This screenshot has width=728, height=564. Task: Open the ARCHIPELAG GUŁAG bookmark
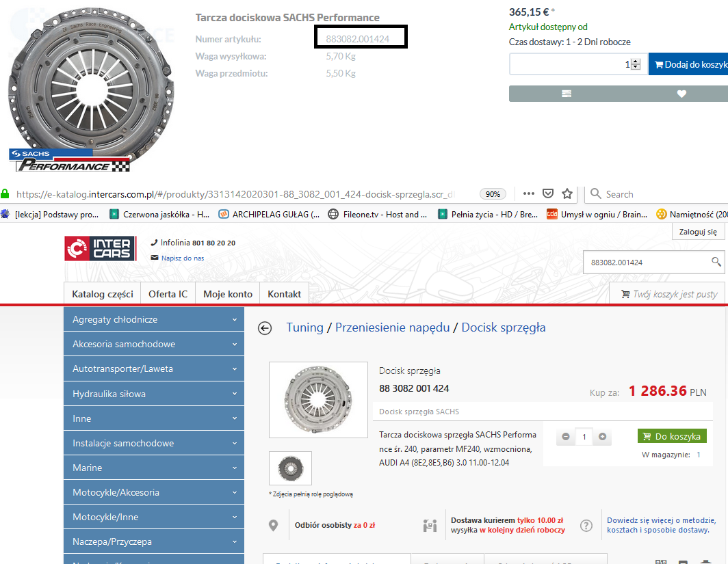[x=269, y=214]
